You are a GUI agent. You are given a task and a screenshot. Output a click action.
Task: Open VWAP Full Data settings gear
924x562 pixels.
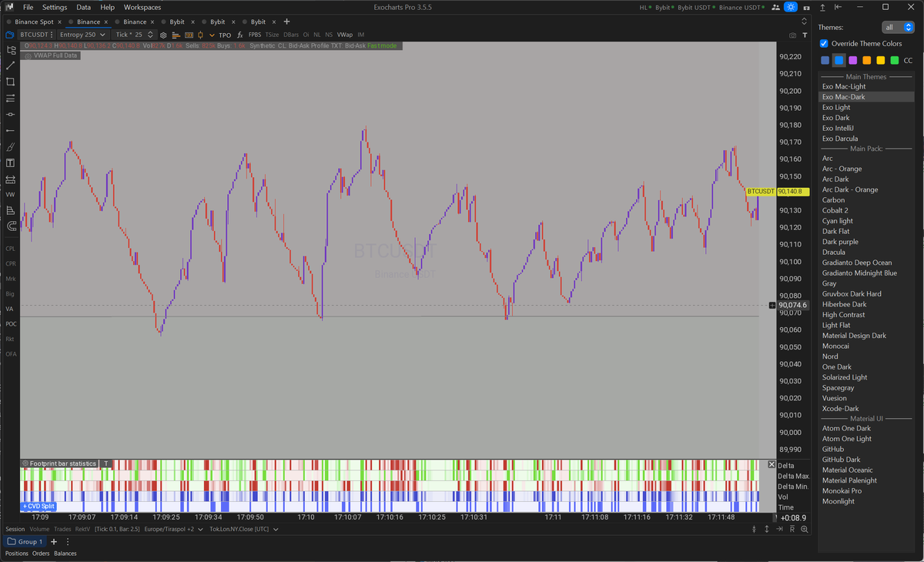[x=28, y=55]
